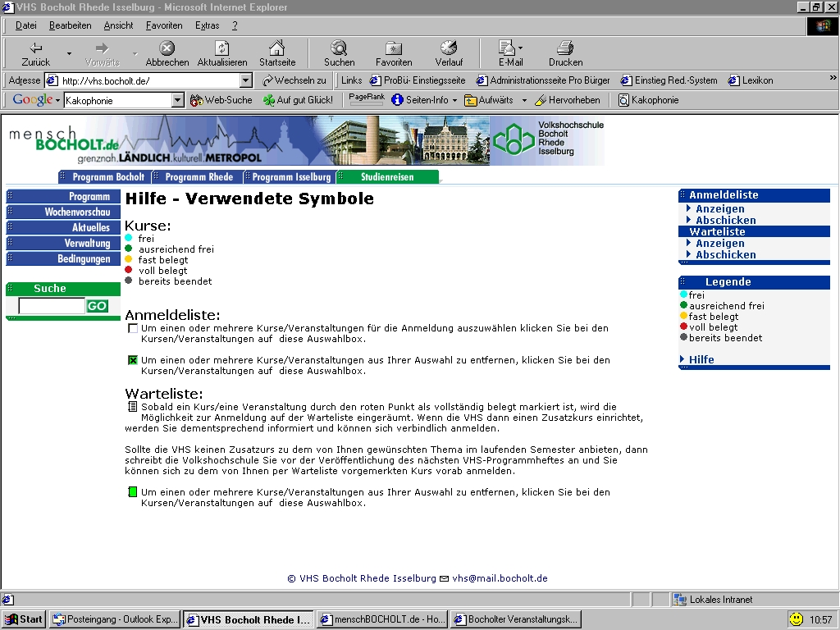Open the Einstieg Red.-System shortcut

coord(669,80)
